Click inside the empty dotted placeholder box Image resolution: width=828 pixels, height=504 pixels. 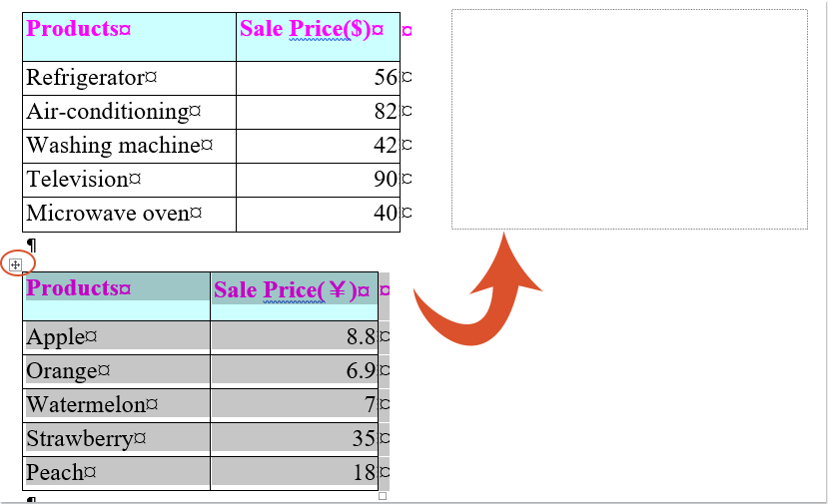tap(629, 119)
